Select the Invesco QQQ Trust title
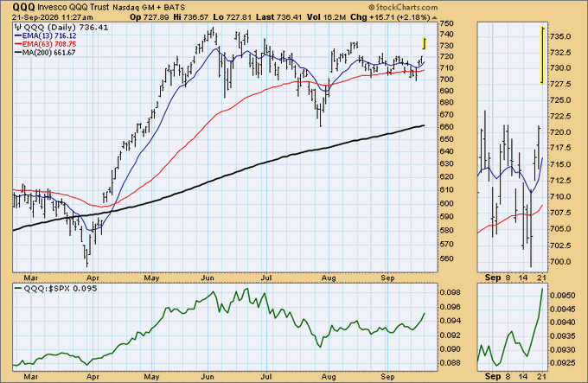This screenshot has height=383, width=588. pos(73,7)
